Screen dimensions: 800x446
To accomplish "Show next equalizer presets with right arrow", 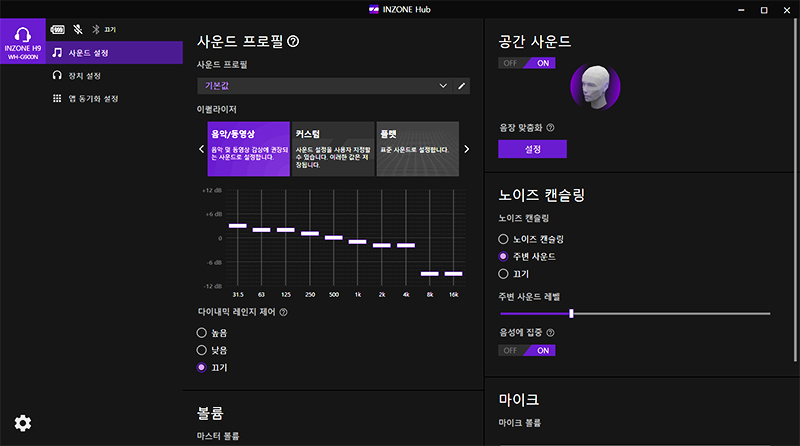I will 466,149.
